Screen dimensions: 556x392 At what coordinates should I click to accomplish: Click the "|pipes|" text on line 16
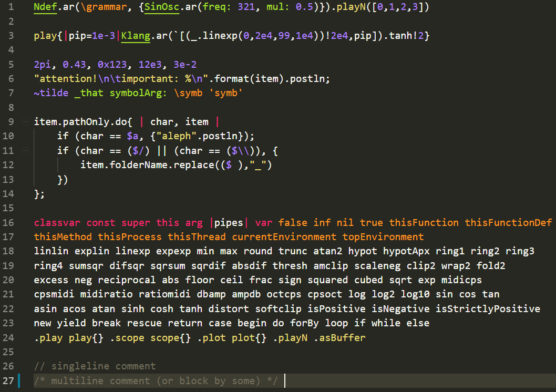[x=229, y=223]
